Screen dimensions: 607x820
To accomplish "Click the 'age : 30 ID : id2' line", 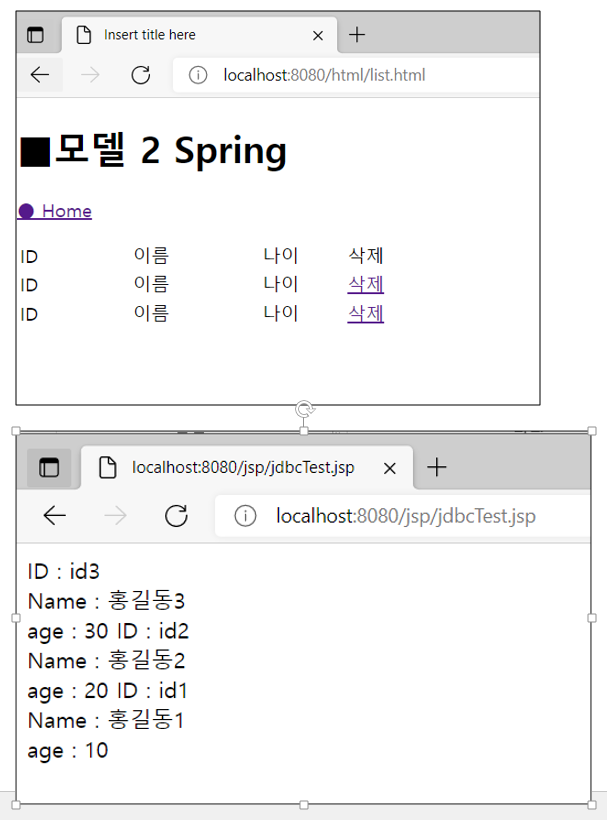I will (x=108, y=632).
